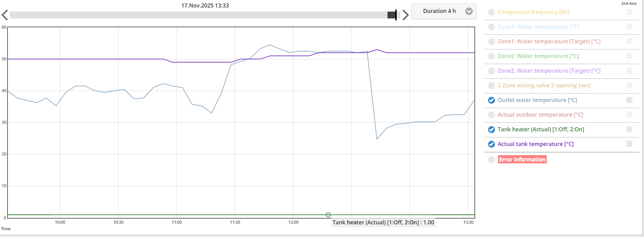
Task: Click the green Tank heater data point marker
Action: click(x=328, y=214)
